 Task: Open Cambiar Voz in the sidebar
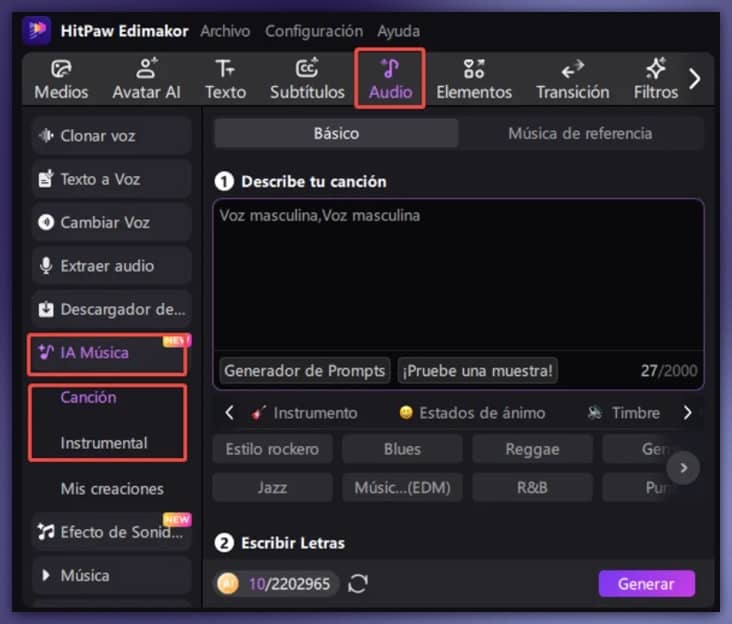[x=112, y=223]
